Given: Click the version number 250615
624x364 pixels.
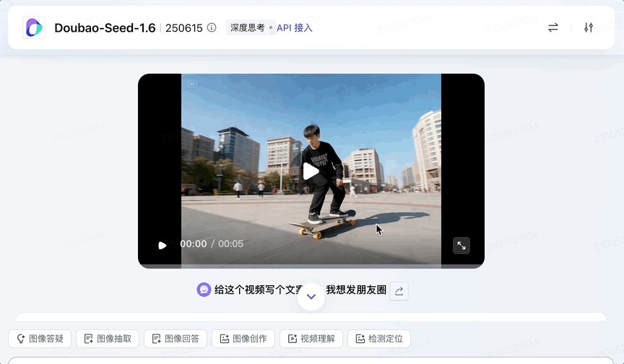Looking at the screenshot, I should pyautogui.click(x=184, y=28).
